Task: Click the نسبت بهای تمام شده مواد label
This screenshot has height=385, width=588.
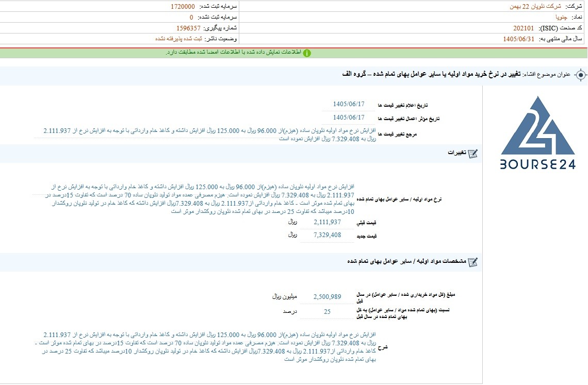Action: [403, 313]
